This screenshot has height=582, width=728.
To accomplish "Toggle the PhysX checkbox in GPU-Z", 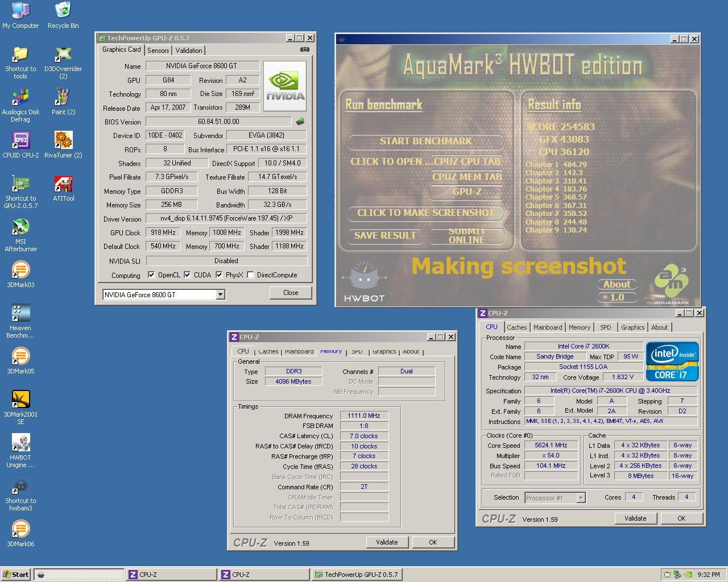I will pyautogui.click(x=218, y=275).
